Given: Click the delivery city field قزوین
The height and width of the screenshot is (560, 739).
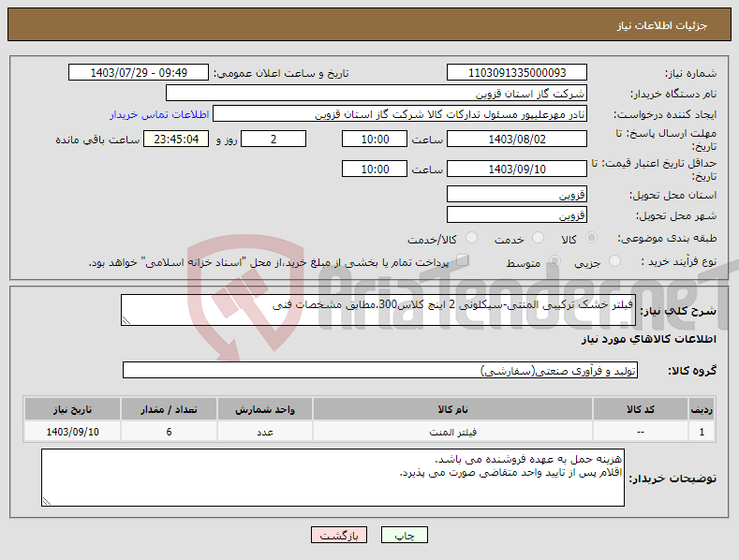Looking at the screenshot, I should 516,215.
